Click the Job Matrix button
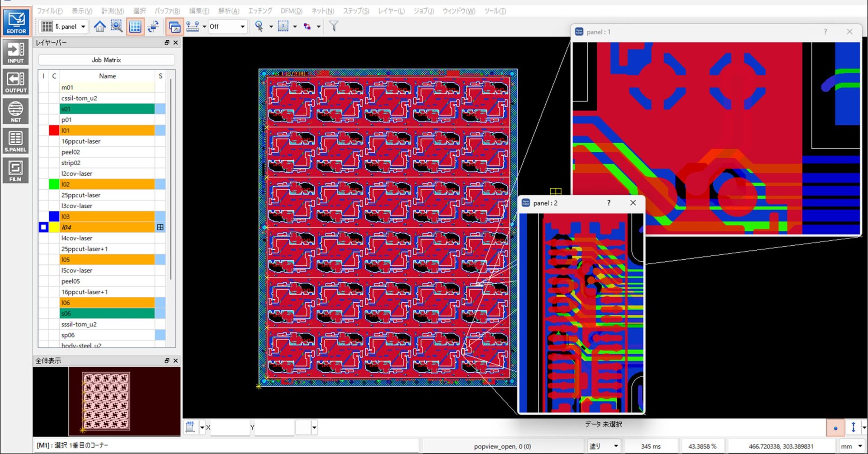 point(106,60)
